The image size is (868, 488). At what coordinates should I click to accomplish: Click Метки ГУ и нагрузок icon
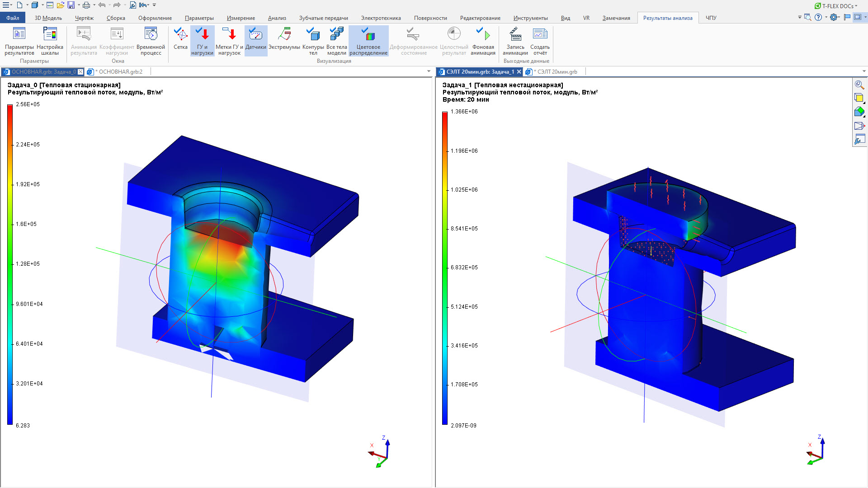pos(229,41)
